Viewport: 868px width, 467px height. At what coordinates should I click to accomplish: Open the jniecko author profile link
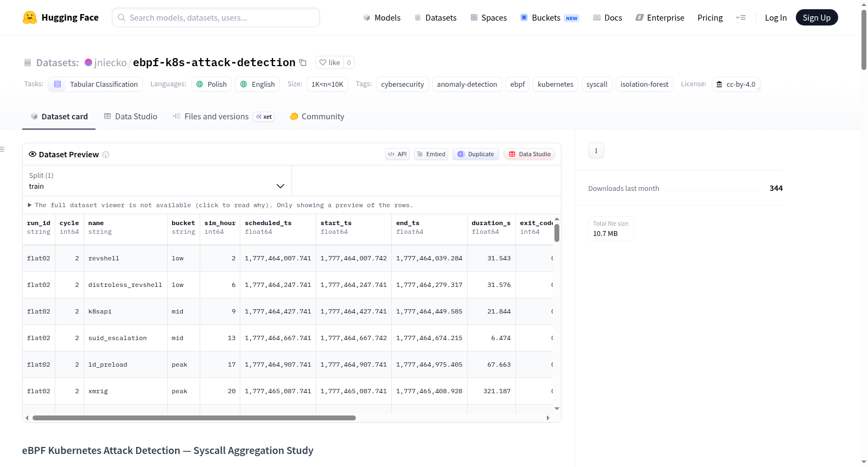coord(111,62)
